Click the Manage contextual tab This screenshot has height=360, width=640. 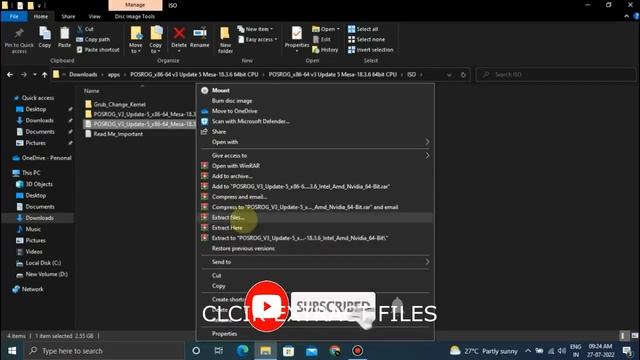[x=135, y=5]
